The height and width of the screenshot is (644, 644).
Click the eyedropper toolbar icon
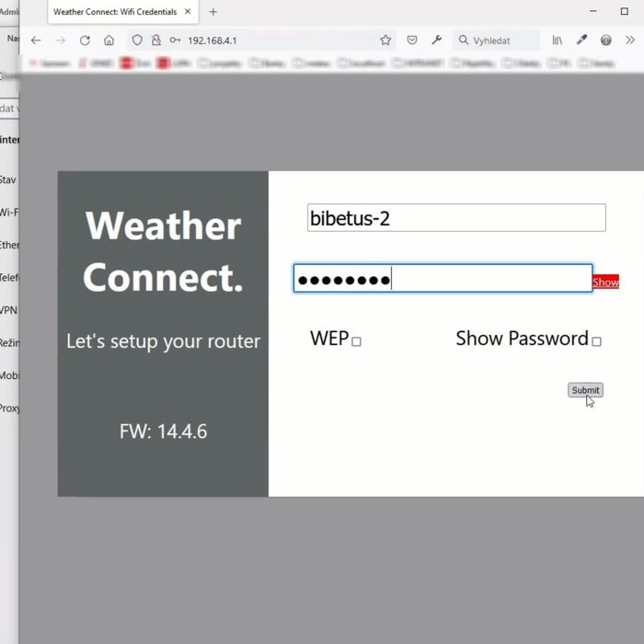pos(581,40)
